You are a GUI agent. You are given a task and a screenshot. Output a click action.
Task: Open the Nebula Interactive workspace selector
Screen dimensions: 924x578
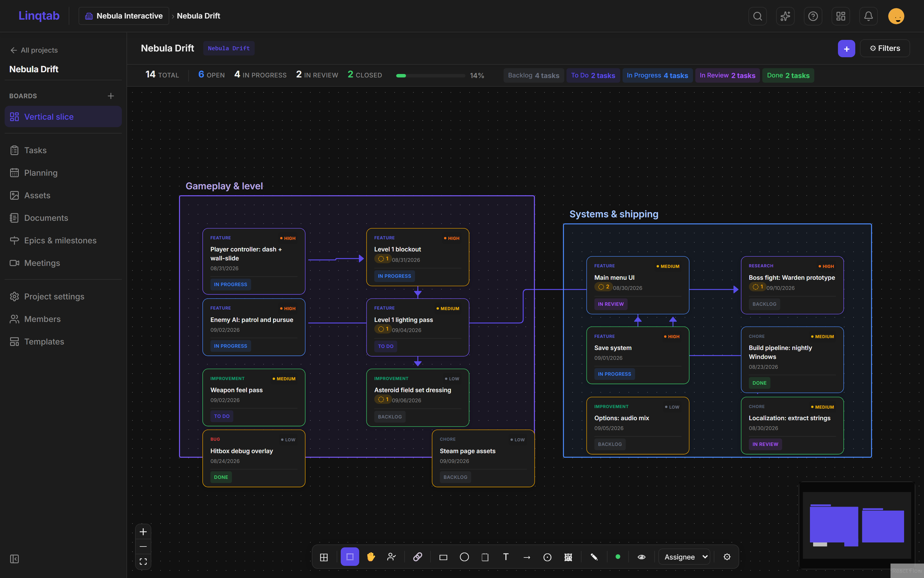(124, 16)
